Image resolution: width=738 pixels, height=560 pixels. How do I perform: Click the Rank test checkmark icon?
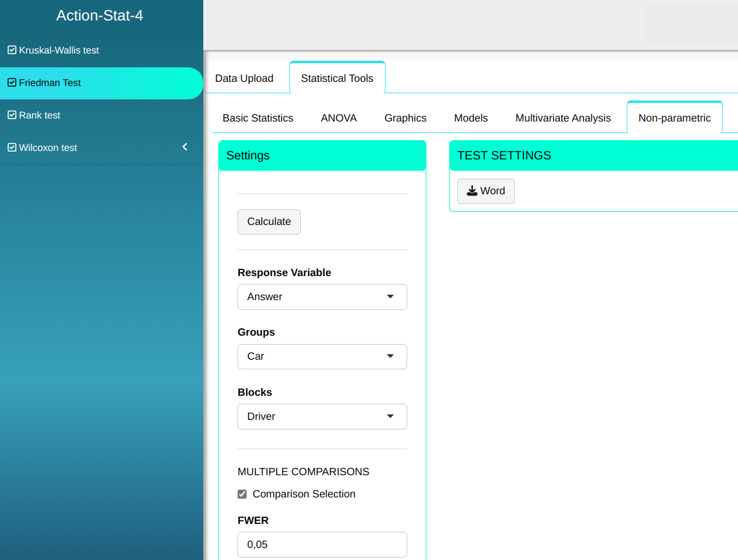[x=11, y=115]
